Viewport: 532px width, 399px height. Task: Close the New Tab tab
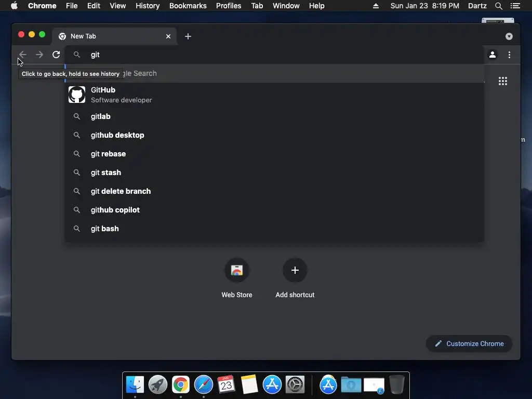coord(168,36)
